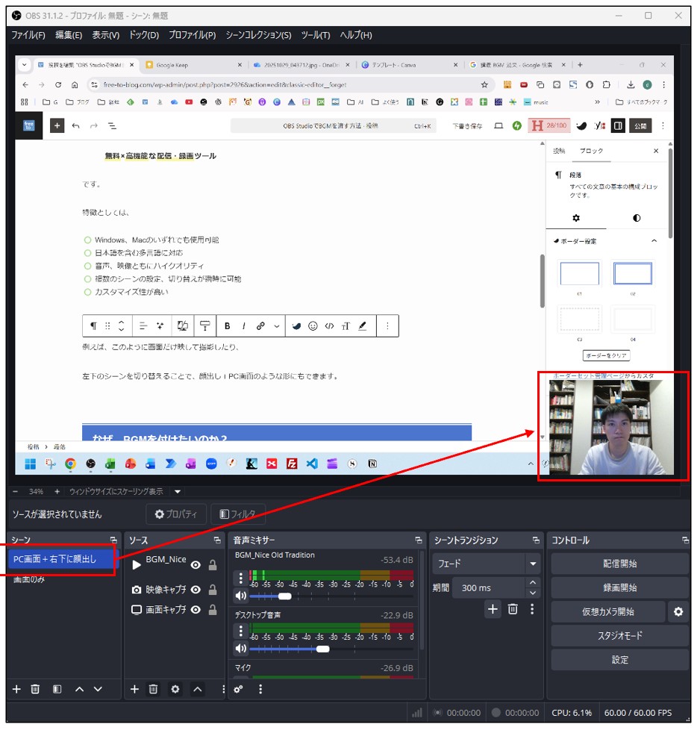Open advanced audio properties gear icon
This screenshot has width=700, height=733.
[x=239, y=689]
